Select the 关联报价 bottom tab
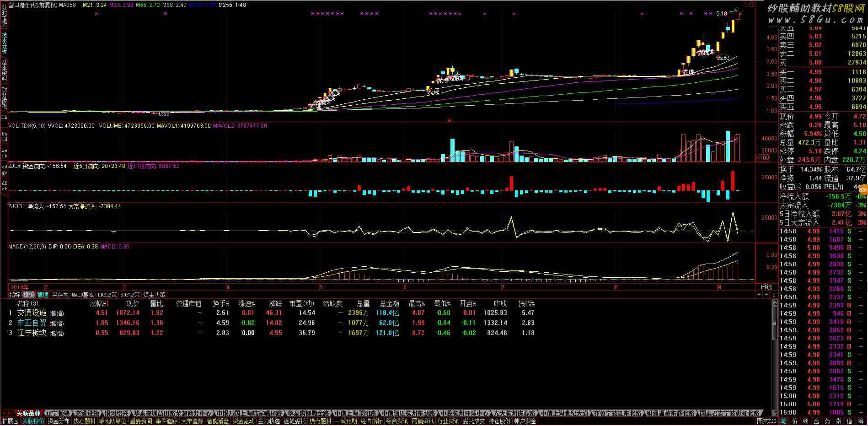Viewport: 868px width, 426px height. coord(33,421)
